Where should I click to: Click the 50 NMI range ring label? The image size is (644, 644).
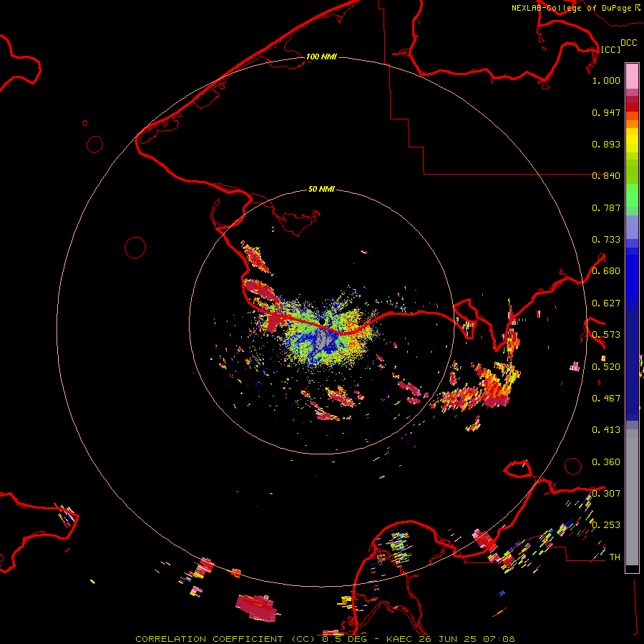tap(321, 189)
